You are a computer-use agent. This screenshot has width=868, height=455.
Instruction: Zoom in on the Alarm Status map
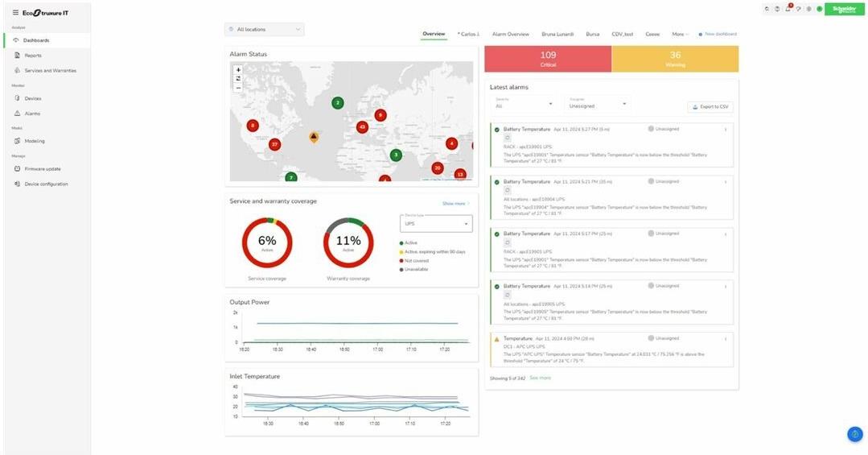238,70
